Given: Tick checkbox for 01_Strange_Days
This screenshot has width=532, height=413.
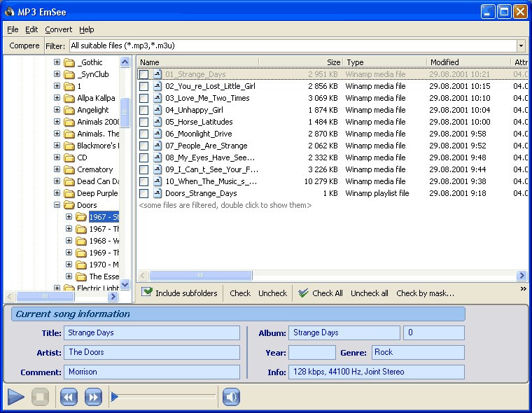Looking at the screenshot, I should pyautogui.click(x=144, y=74).
